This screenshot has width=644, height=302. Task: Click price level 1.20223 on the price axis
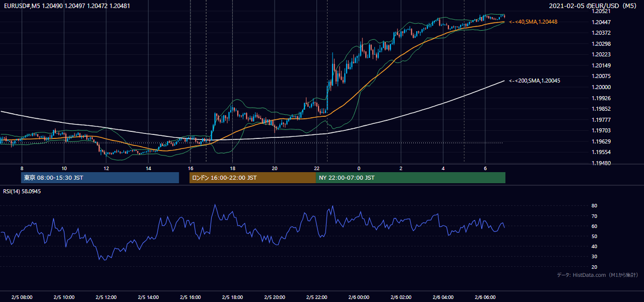(601, 54)
